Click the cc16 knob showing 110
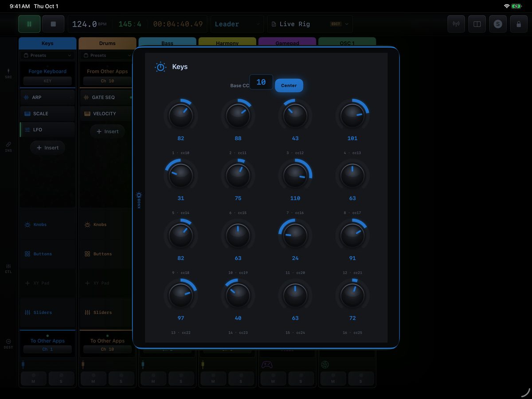Screen dimensions: 532x399 point(295,176)
